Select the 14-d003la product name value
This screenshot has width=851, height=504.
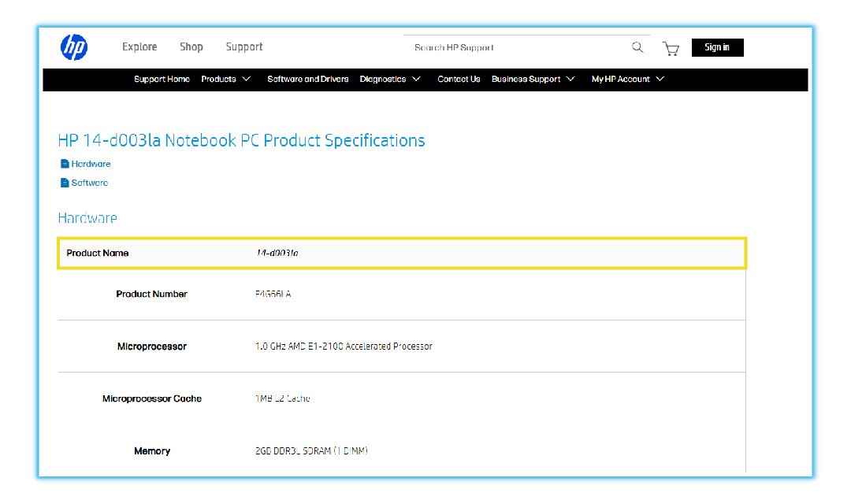(x=277, y=254)
